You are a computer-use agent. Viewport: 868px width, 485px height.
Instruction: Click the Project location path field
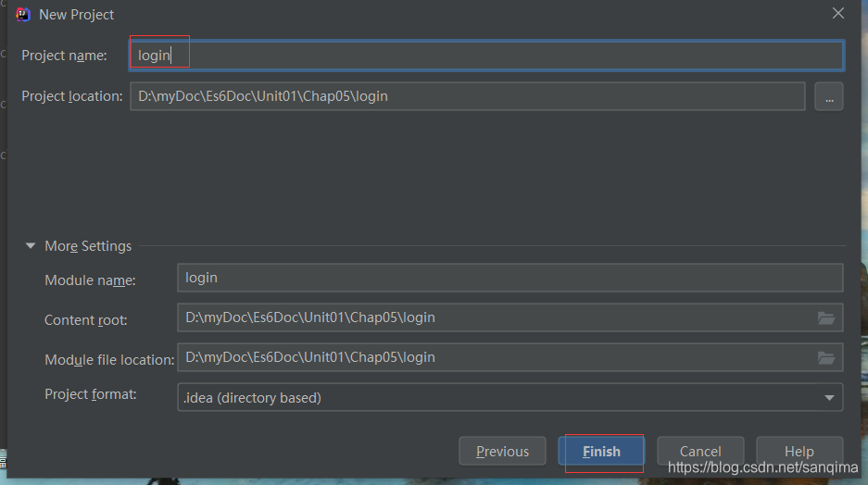click(x=467, y=96)
